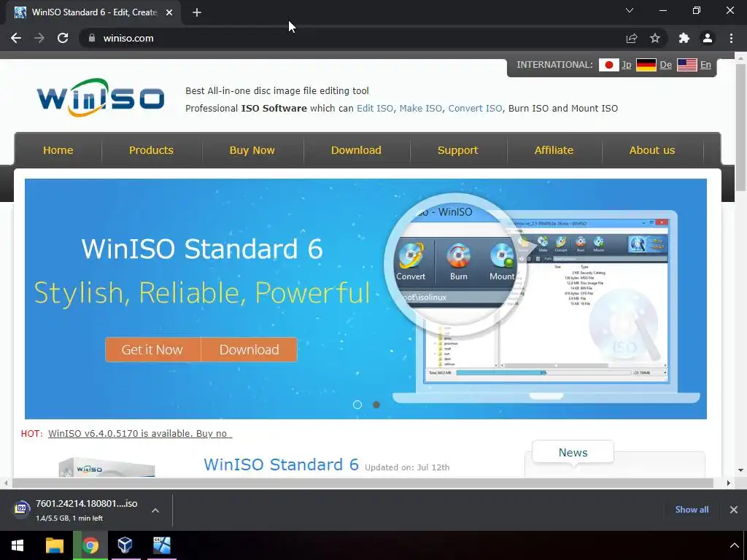Click the Chrome taskbar icon
Viewport: 747px width, 560px height.
tap(90, 545)
